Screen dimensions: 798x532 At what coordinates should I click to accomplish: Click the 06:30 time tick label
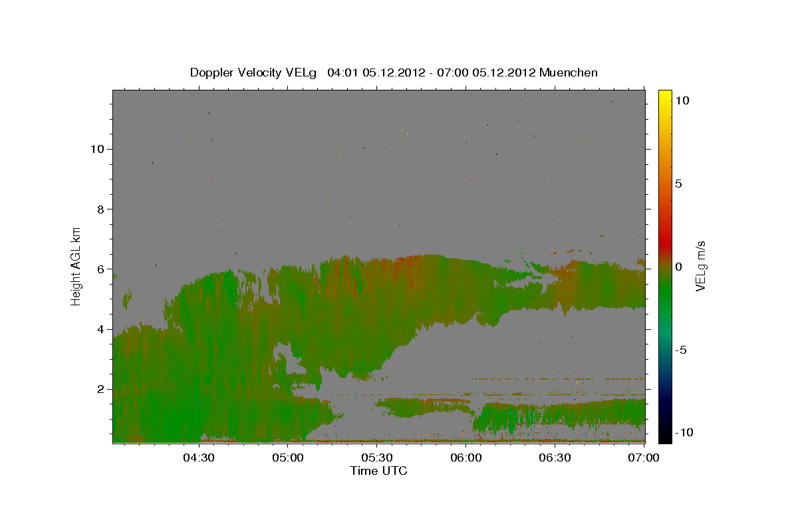pos(555,458)
